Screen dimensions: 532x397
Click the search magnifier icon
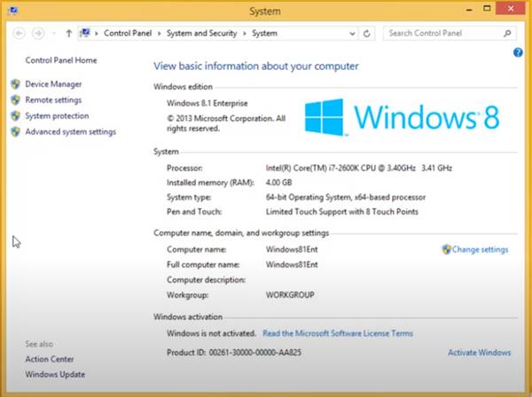coord(507,33)
